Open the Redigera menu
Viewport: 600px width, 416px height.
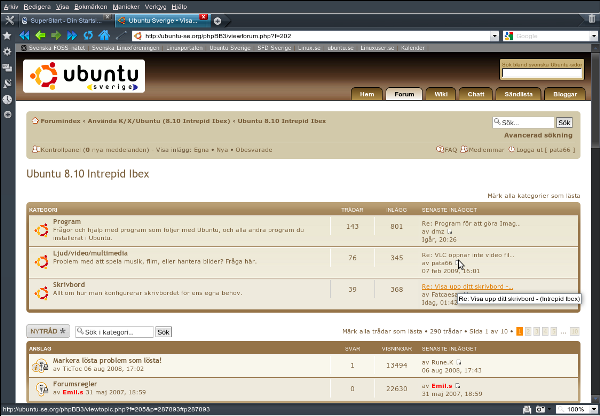click(37, 7)
